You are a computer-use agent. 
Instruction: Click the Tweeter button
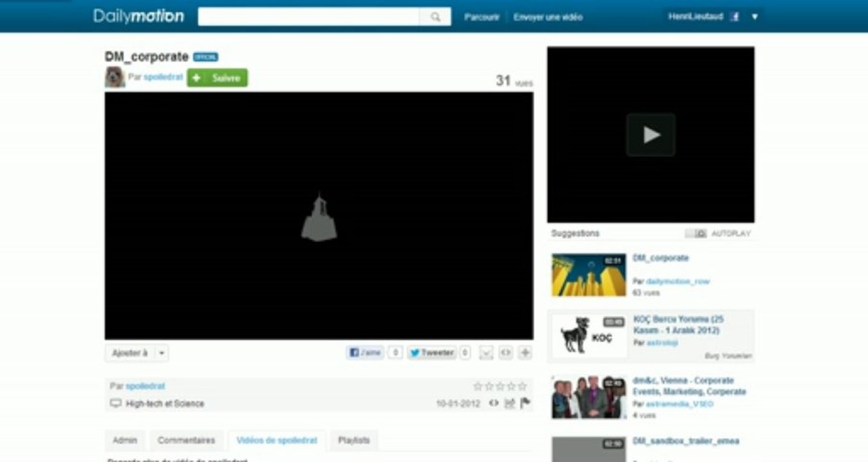pos(432,352)
